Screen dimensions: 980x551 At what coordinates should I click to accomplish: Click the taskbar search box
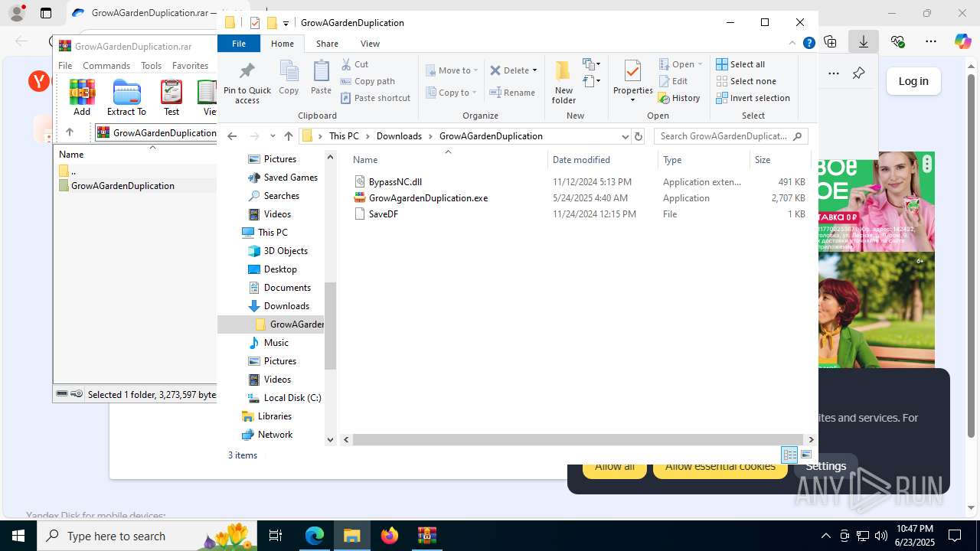149,536
